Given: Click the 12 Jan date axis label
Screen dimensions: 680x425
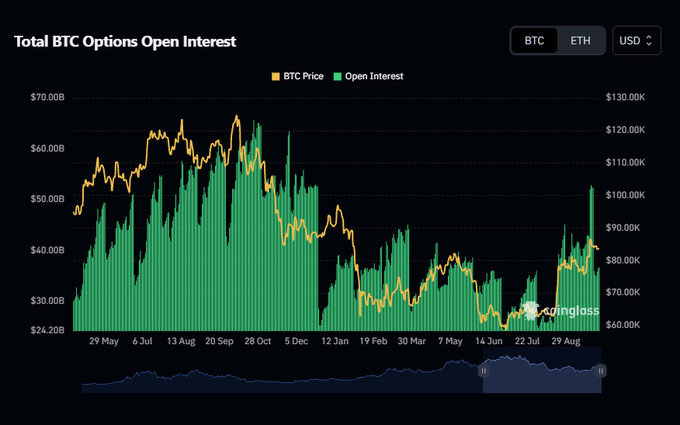Looking at the screenshot, I should coord(335,341).
